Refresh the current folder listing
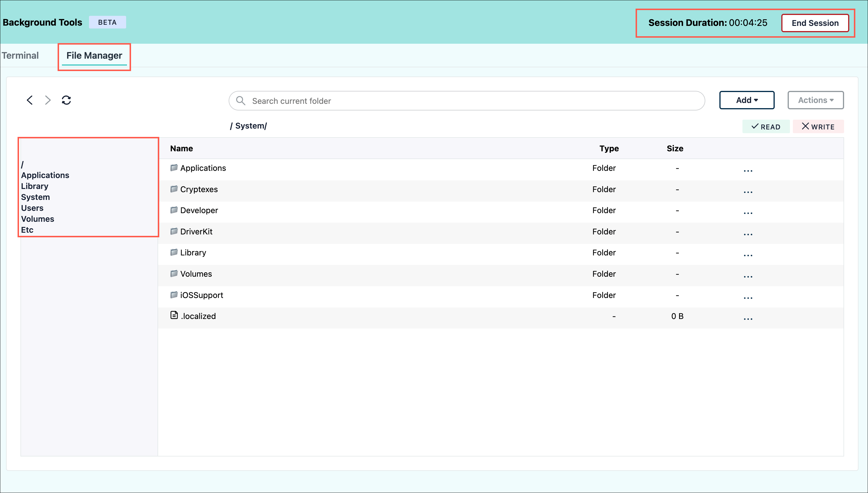Image resolution: width=868 pixels, height=493 pixels. pos(67,100)
